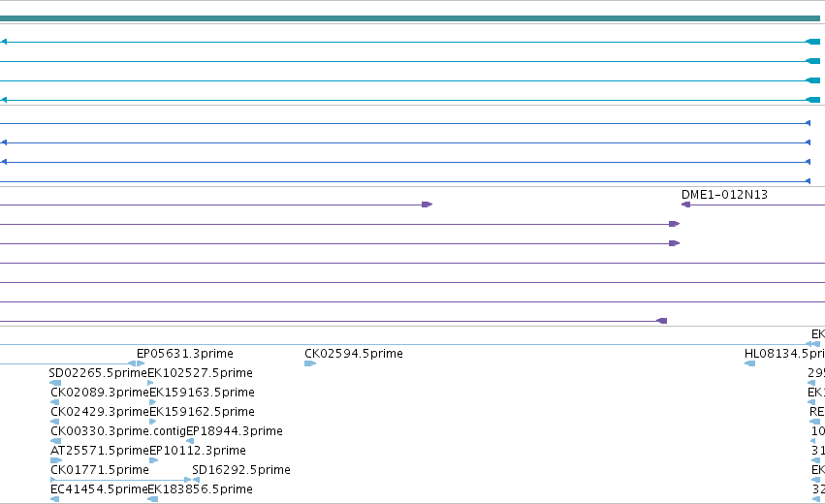Click the EK183856.5prime label
The image size is (825, 504).
[x=201, y=489]
